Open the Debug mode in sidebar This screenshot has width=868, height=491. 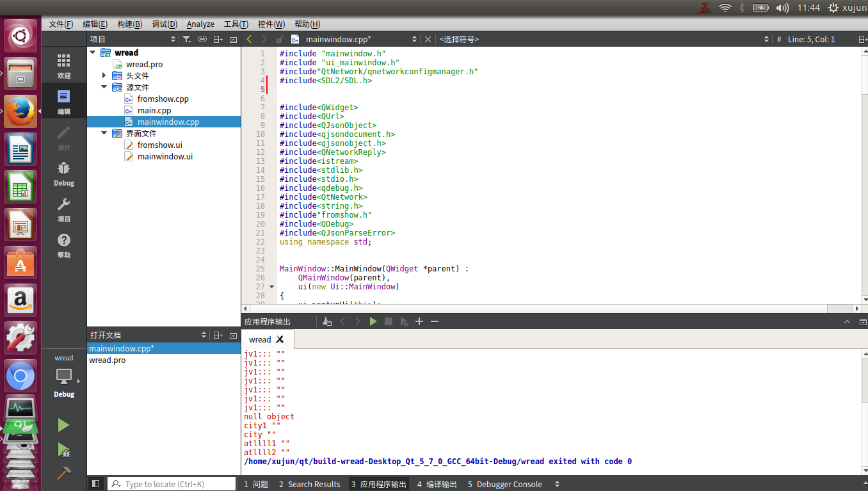63,173
